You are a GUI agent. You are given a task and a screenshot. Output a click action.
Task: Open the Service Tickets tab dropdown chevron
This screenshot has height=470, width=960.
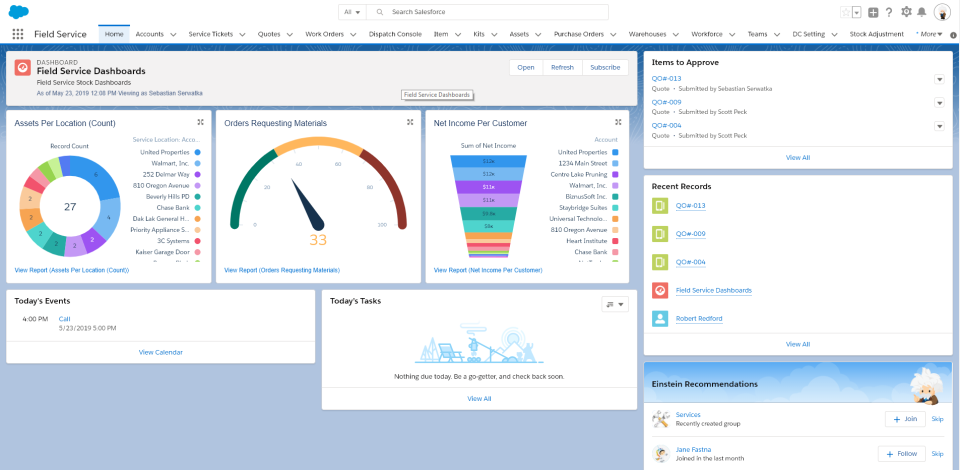242,34
